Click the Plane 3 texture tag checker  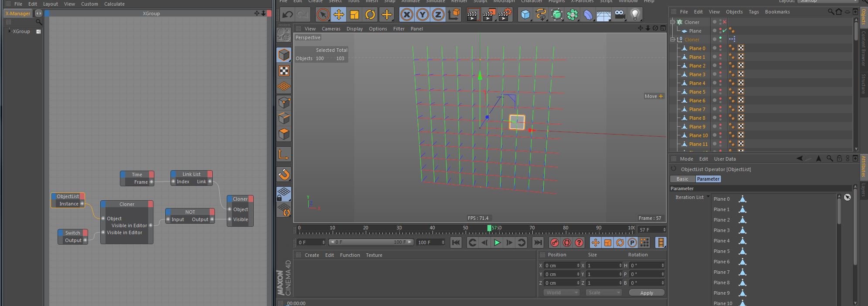tap(741, 74)
